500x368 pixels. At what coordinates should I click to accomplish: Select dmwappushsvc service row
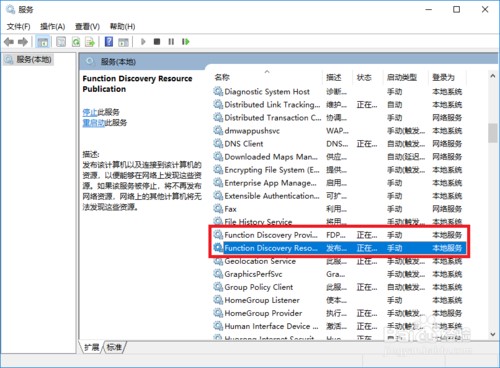pos(338,130)
